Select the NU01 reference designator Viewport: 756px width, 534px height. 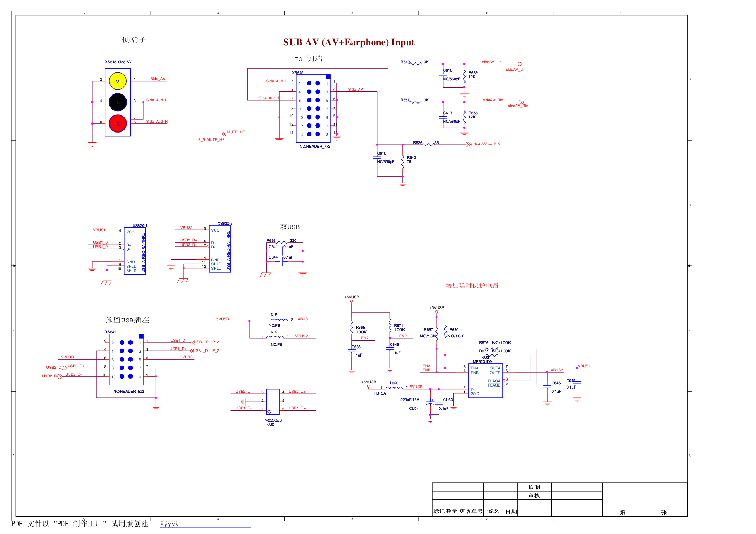point(271,424)
